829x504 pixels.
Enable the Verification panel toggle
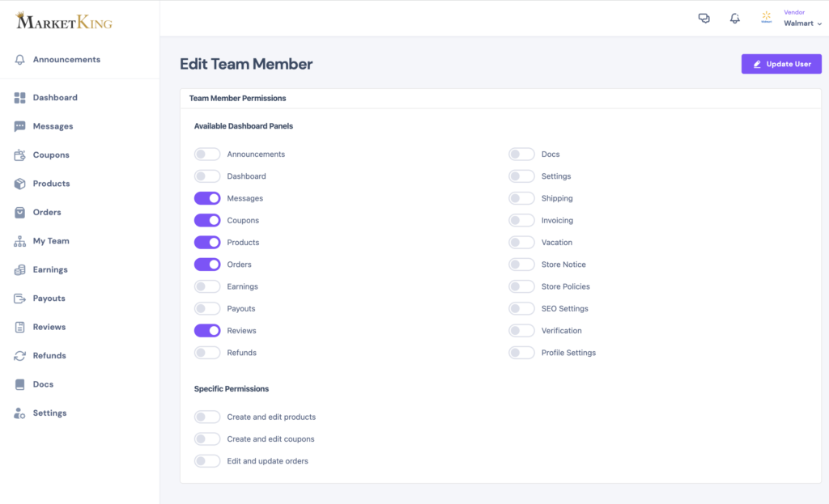[522, 331]
